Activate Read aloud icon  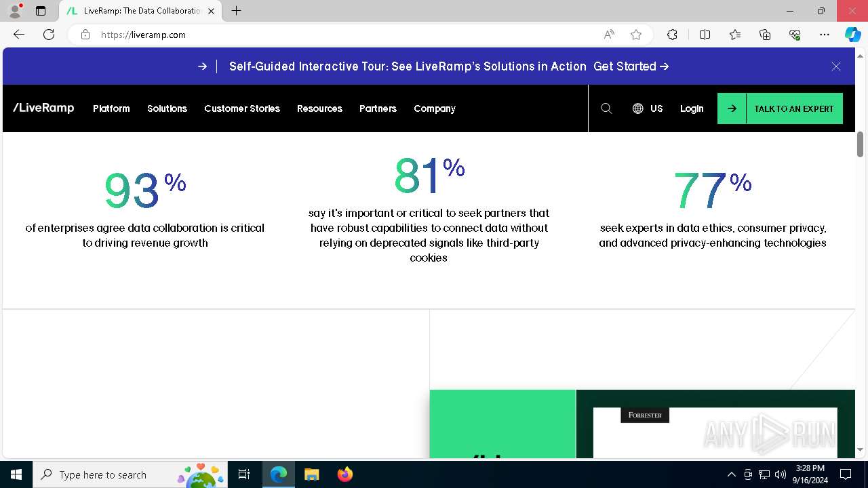(609, 35)
